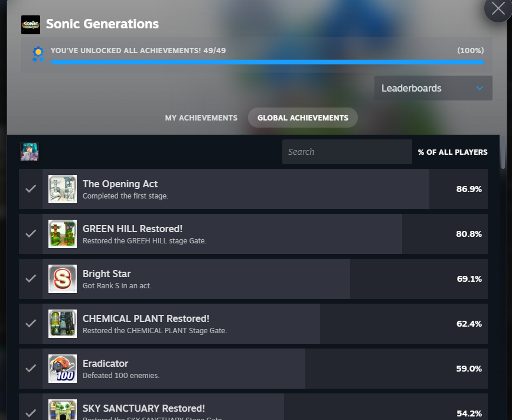This screenshot has height=420, width=512.
Task: Click the 80.8% player percentage
Action: click(x=469, y=234)
